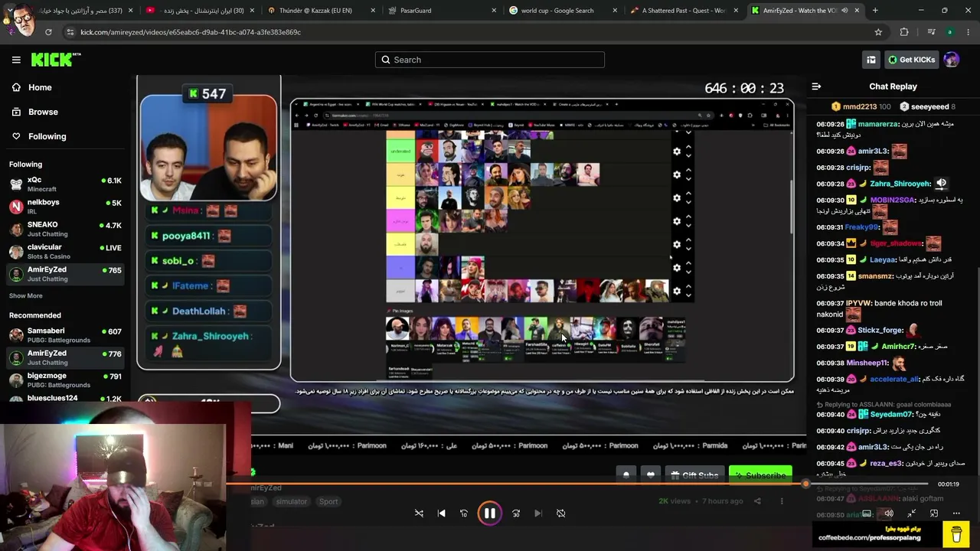Open xQc channel
This screenshot has height=551, width=980.
coord(65,184)
